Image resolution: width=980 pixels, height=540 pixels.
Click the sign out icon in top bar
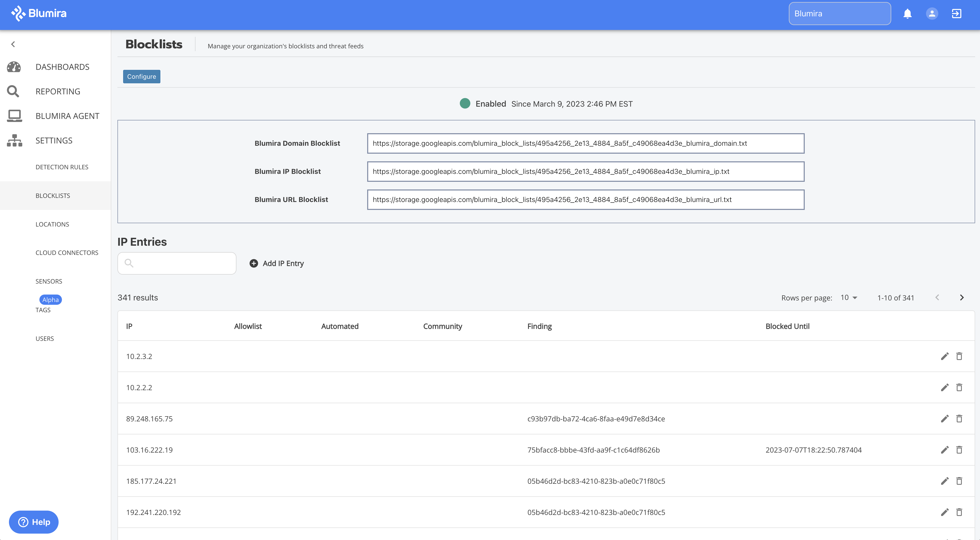point(957,13)
